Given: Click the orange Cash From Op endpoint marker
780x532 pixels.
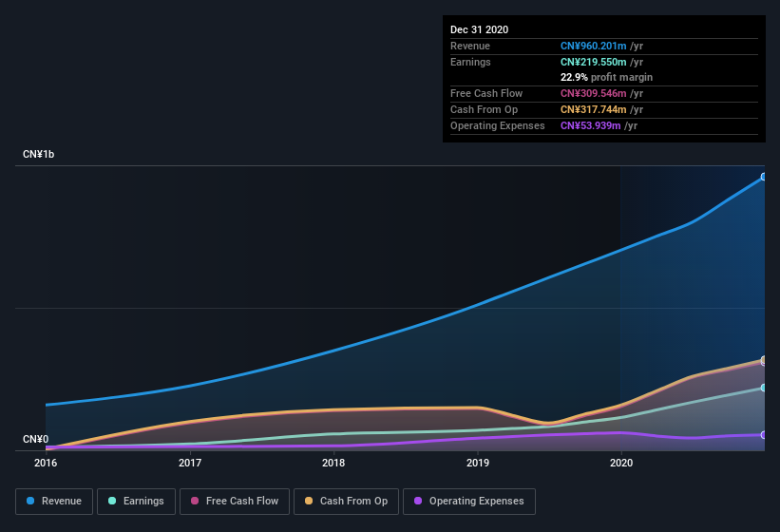Looking at the screenshot, I should [x=764, y=359].
